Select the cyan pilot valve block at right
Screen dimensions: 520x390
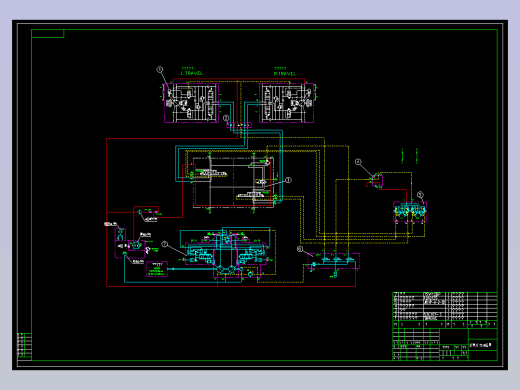click(x=410, y=212)
